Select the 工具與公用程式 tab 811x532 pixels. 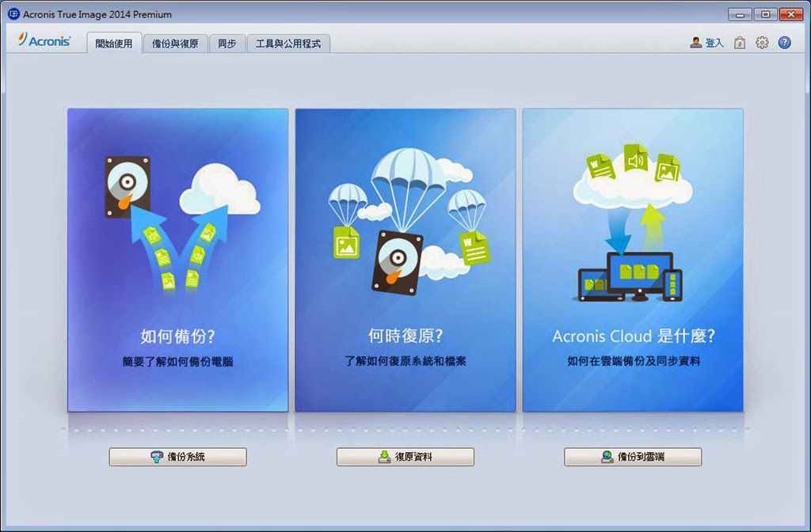288,44
